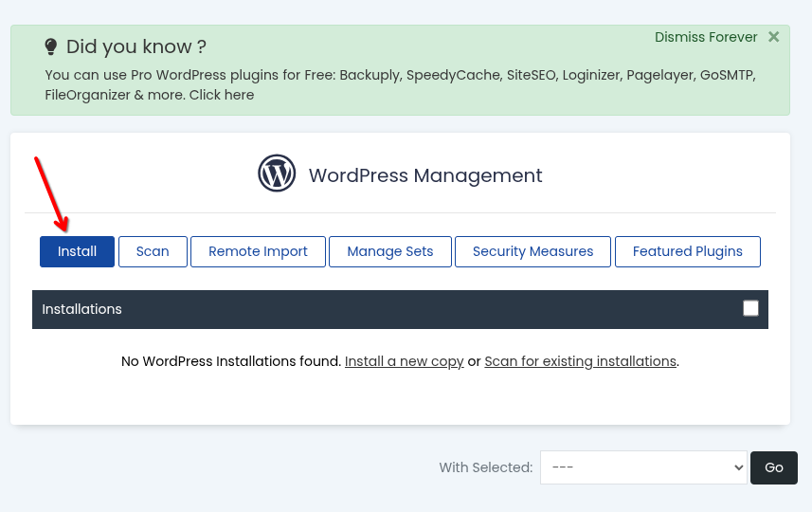The width and height of the screenshot is (812, 512).
Task: Click the Install button
Action: pos(77,252)
